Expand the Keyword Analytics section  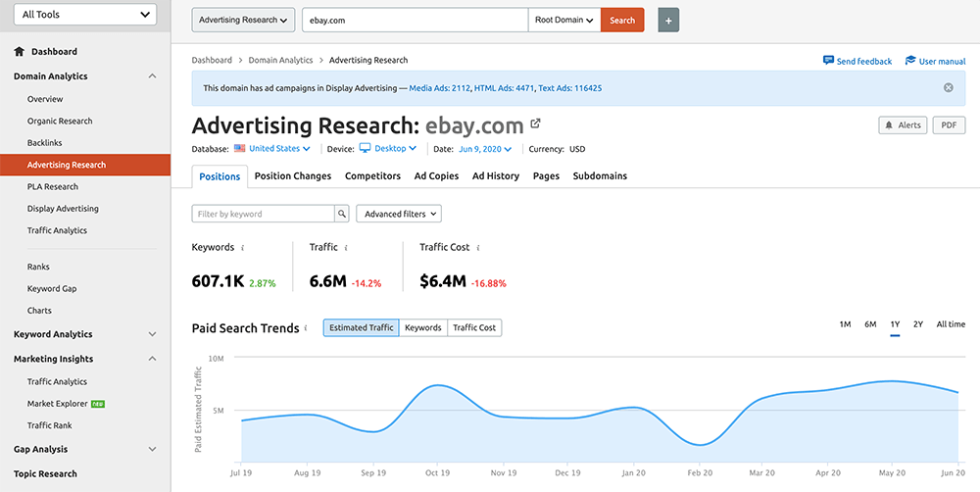pos(152,334)
